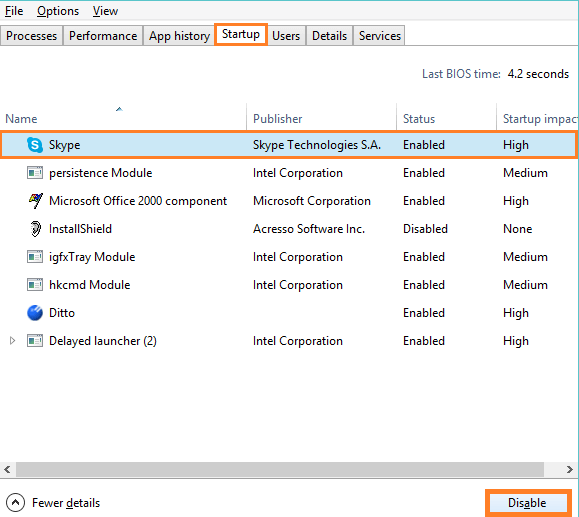Open the Services tab
The image size is (579, 517).
380,36
